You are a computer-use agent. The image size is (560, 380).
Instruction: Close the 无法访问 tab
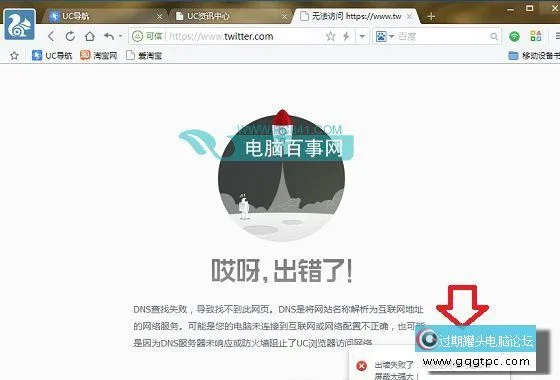410,17
